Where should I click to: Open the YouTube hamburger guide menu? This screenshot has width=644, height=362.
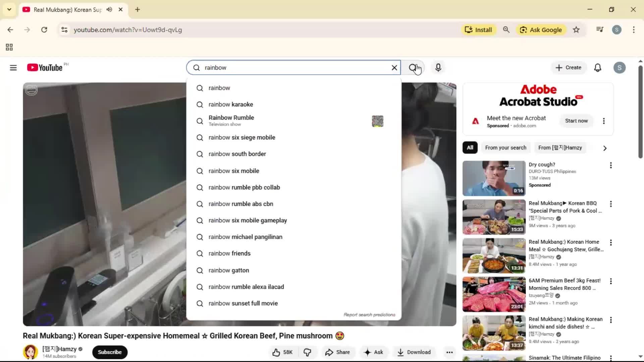13,67
